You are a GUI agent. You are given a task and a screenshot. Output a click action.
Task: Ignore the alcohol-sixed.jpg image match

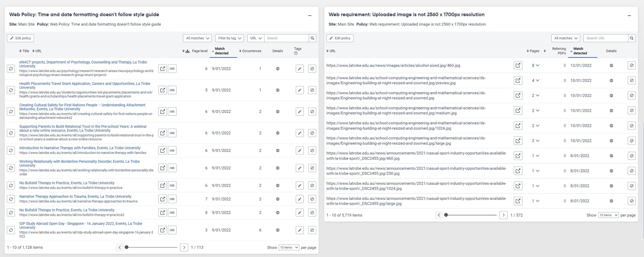coord(631,66)
